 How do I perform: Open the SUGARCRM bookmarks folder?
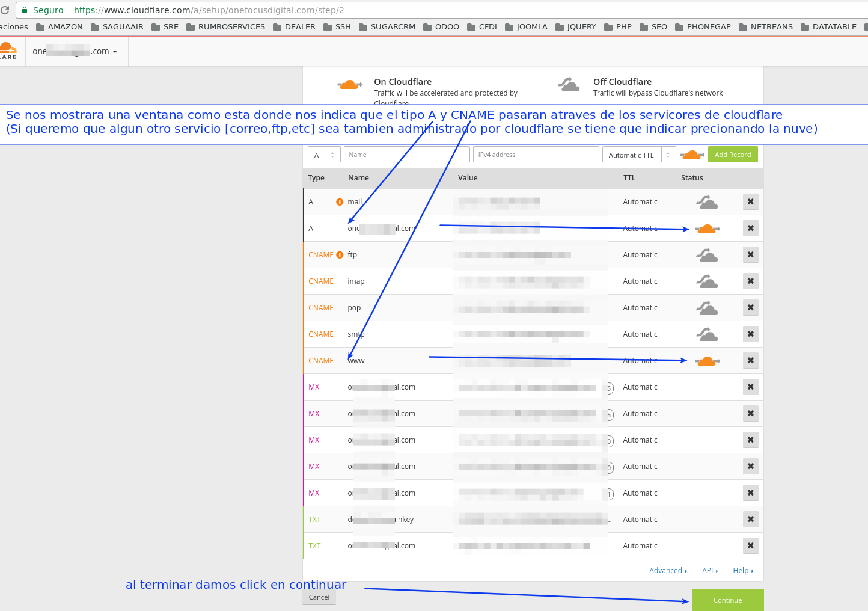click(387, 27)
